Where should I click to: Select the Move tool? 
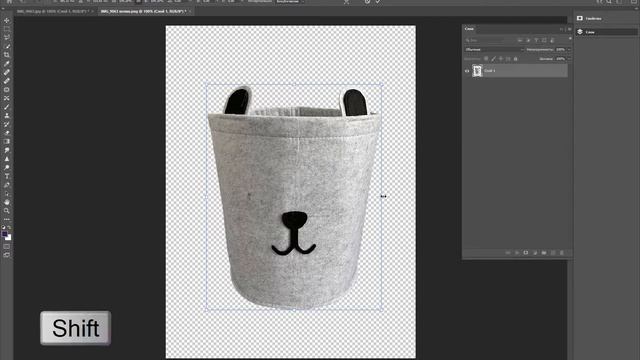[x=7, y=20]
